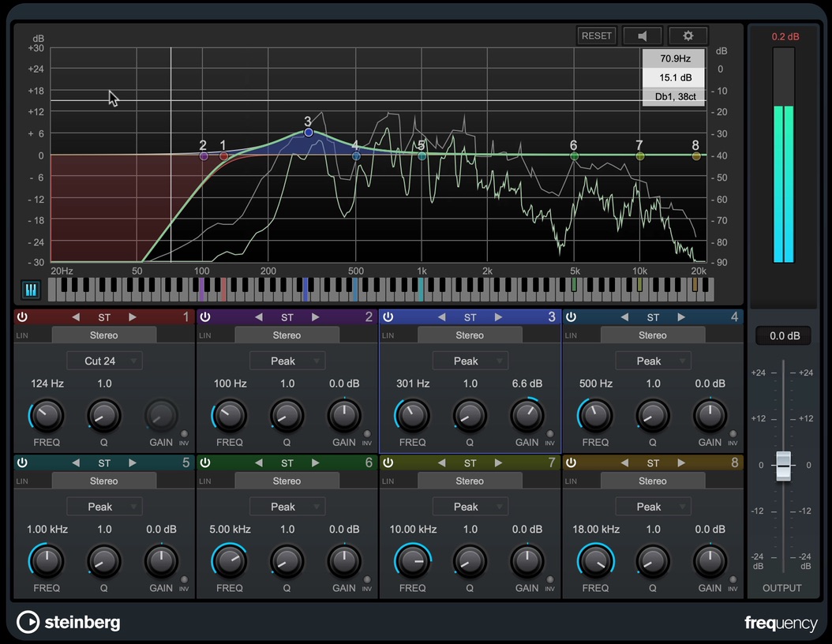Click band 3 GAIN knob
The height and width of the screenshot is (644, 832).
(x=527, y=415)
